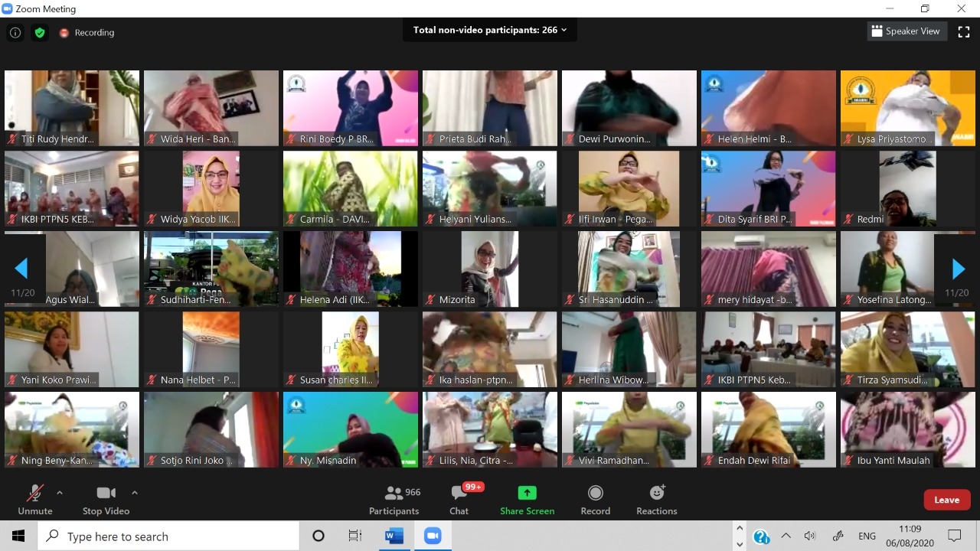Toggle the meeting Record button

[x=595, y=500]
